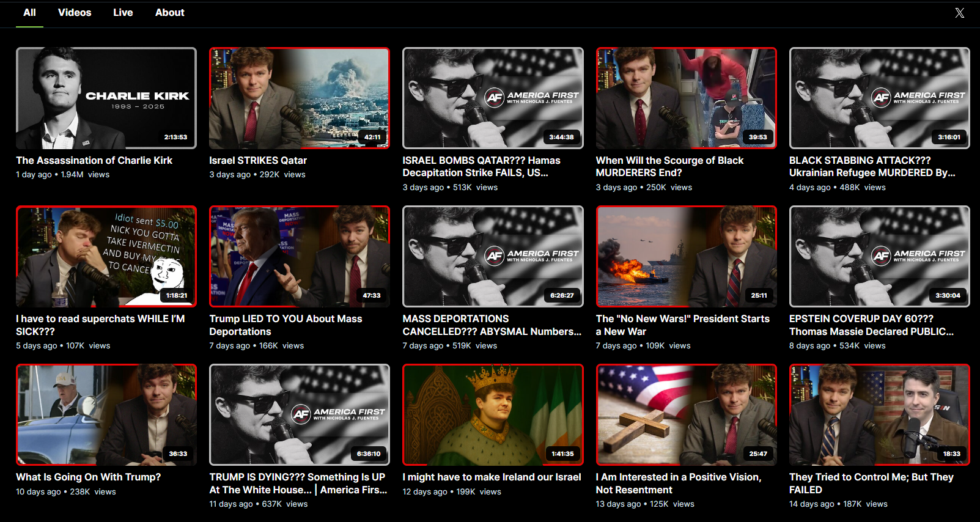Open wooden cross thumbnail, duration 25:47
Screen dimensions: 980x522
[x=687, y=414]
